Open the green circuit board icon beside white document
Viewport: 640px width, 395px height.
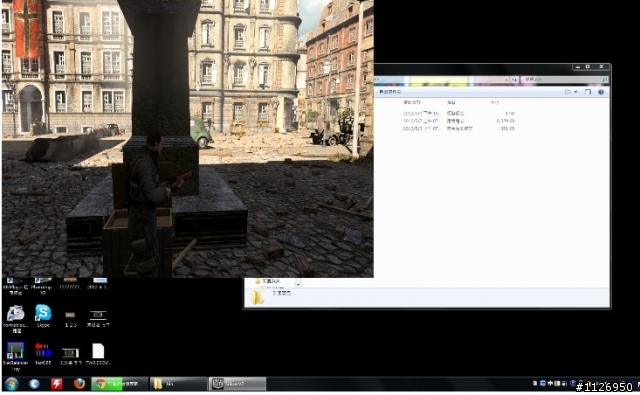(70, 355)
